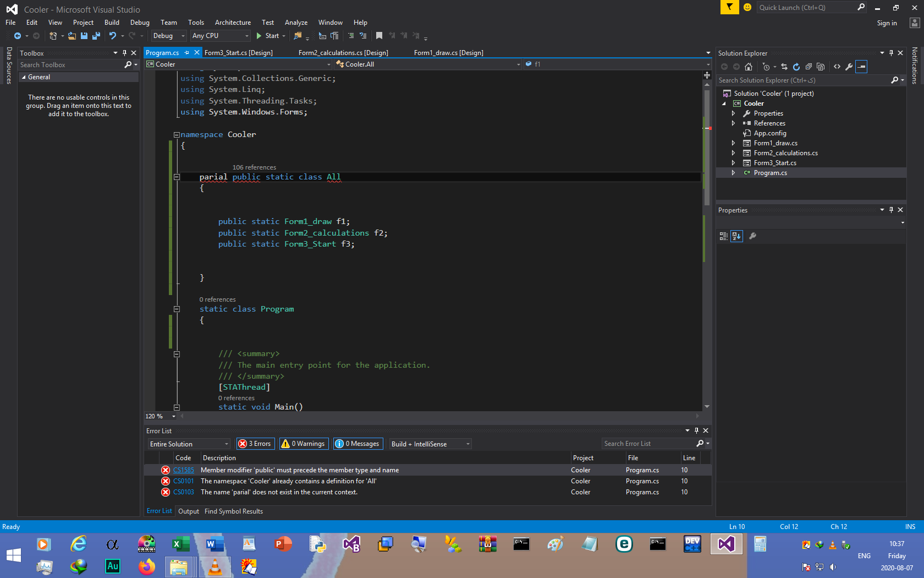Click the feedback smiley icon
Viewport: 924px width, 578px height.
tap(747, 7)
